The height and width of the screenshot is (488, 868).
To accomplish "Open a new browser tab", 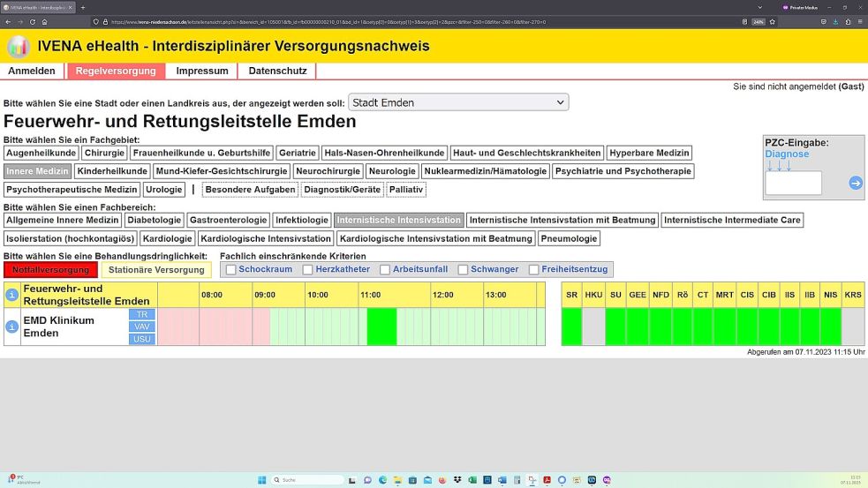I will click(x=82, y=8).
